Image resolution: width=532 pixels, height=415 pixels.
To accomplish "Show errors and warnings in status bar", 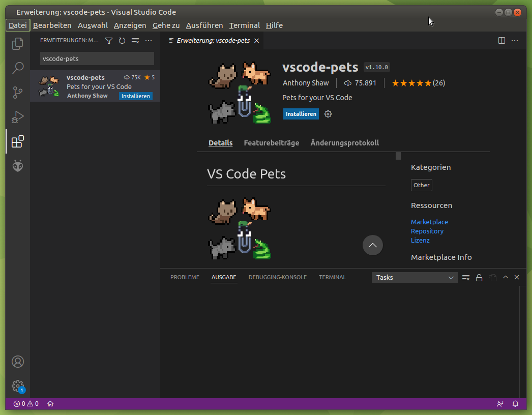I will click(x=26, y=404).
